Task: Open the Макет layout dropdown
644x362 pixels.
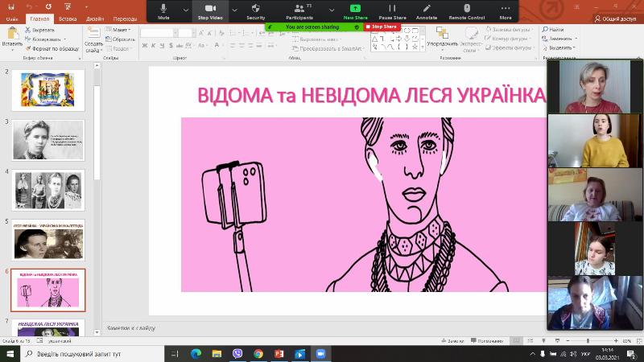Action: coord(121,30)
